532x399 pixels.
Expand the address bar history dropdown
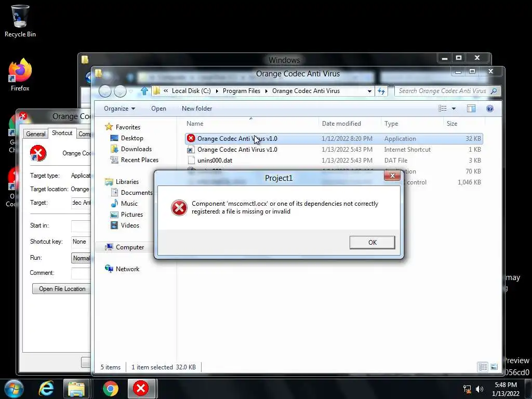369,91
